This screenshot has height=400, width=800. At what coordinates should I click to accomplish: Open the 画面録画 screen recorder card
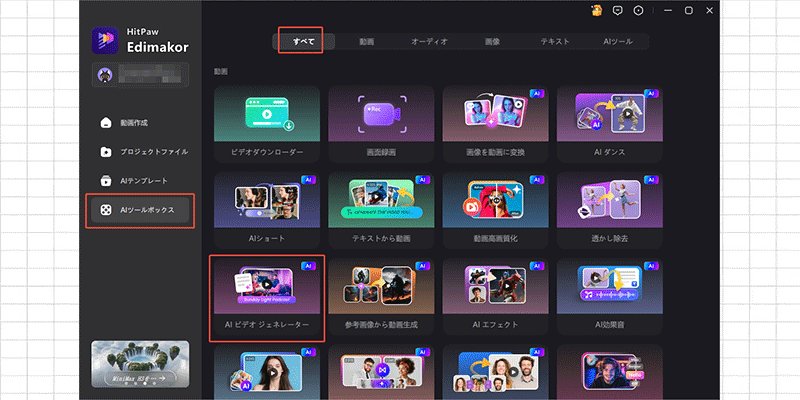pos(381,124)
